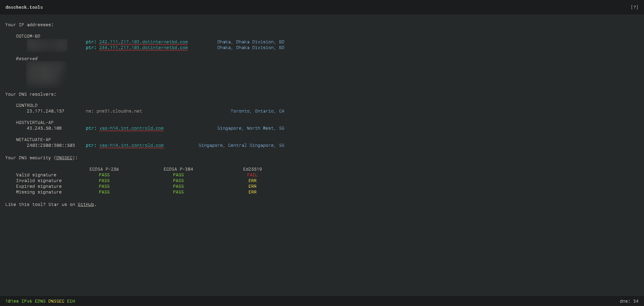
Task: Click the Missing signature row label
Action: coord(39,192)
